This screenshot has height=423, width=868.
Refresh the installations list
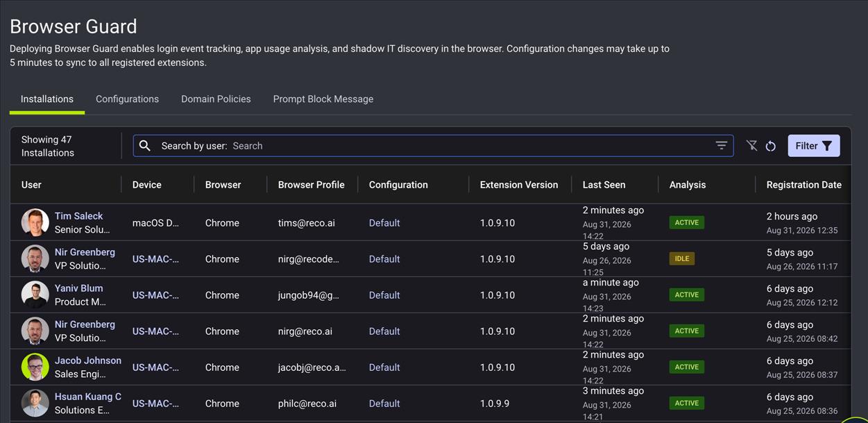[x=770, y=146]
